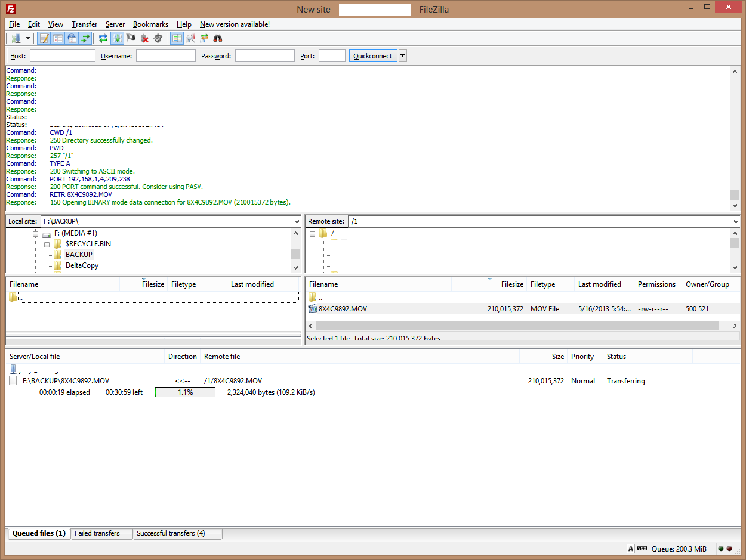
Task: Toggle processing of the transfer queue
Action: click(118, 38)
